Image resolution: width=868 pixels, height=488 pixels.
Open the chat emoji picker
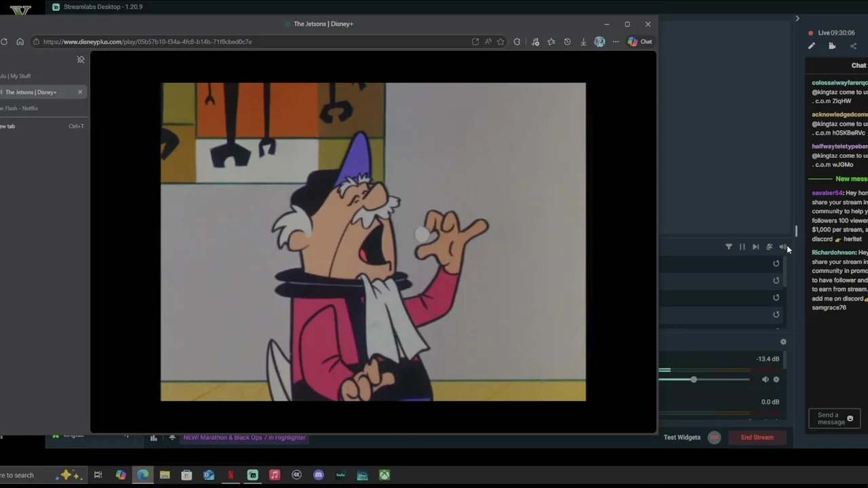tap(850, 418)
